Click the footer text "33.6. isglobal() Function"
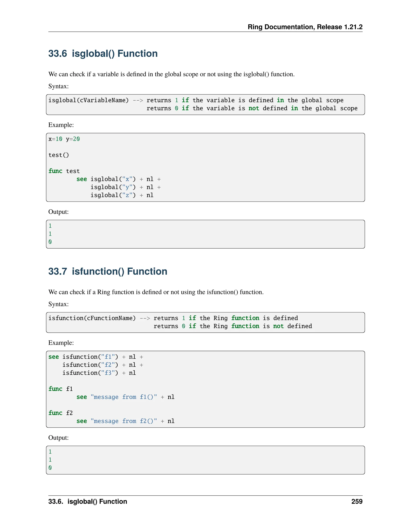The height and width of the screenshot is (532, 411). 88,501
